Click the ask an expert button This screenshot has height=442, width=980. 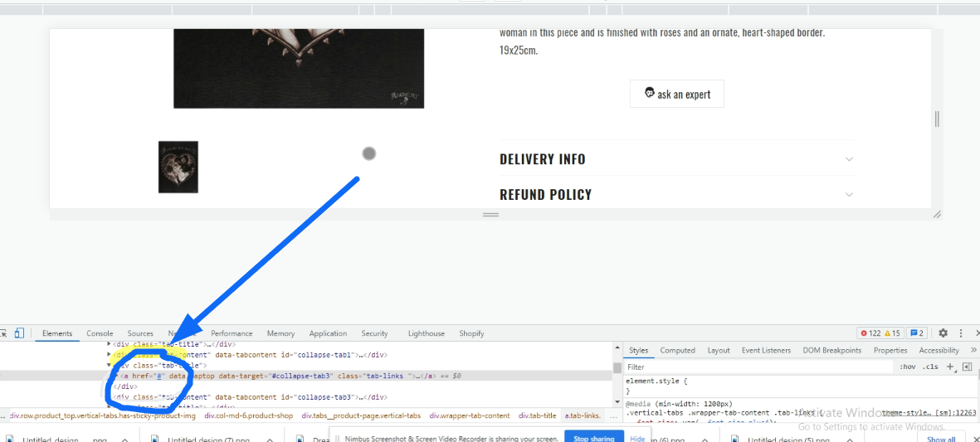(677, 94)
